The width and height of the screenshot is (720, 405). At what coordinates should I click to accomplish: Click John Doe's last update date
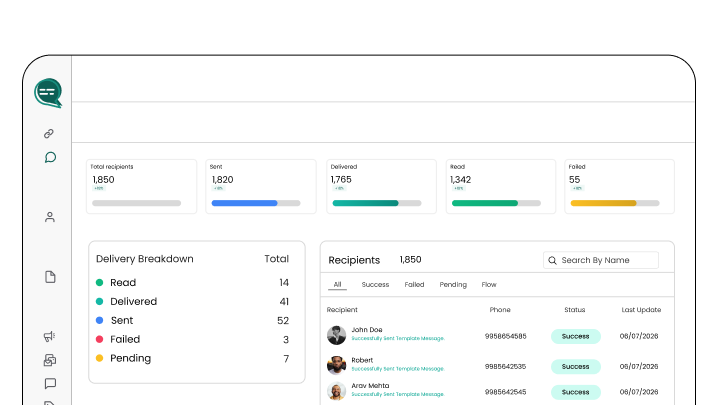639,336
